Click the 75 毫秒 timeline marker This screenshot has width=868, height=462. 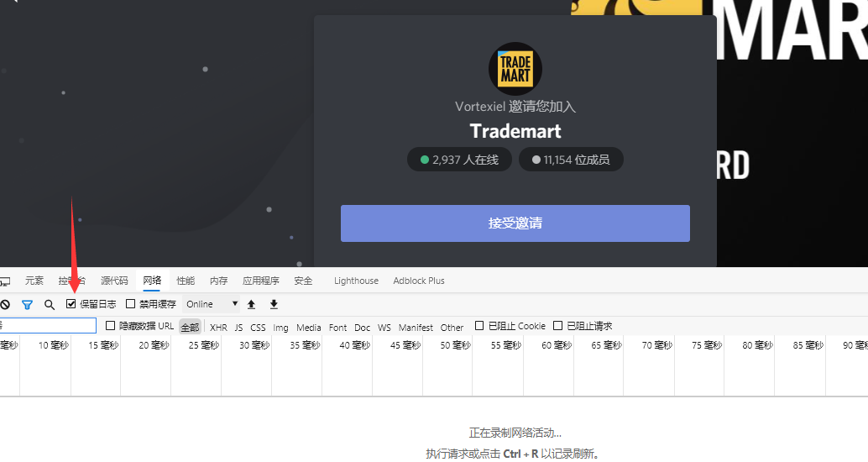707,345
